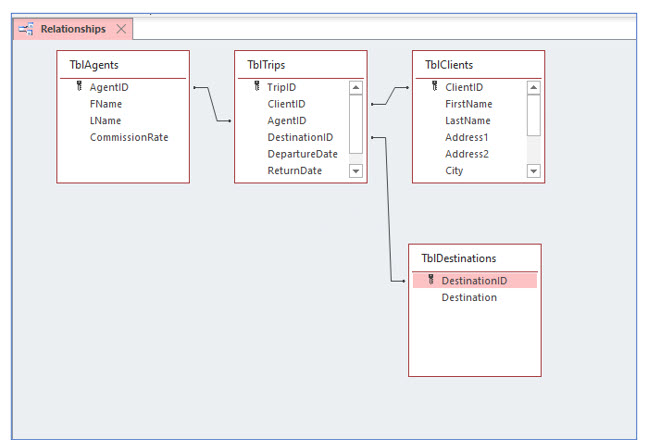
Task: Select AgentID field in TblTrips
Action: click(x=287, y=121)
